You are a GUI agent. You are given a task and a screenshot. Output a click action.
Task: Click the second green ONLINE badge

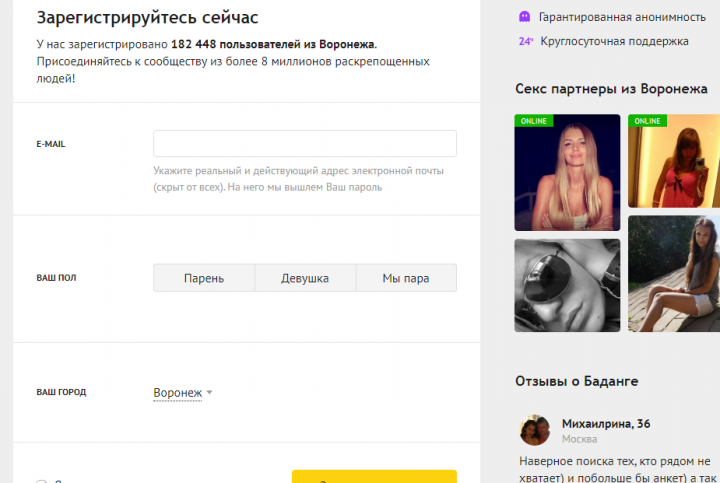coord(648,121)
